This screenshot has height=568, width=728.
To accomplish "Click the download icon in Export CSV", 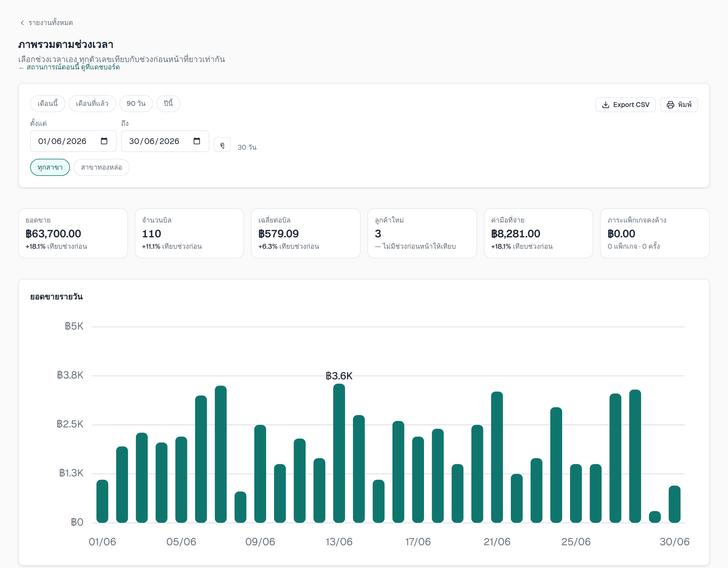I will [606, 105].
